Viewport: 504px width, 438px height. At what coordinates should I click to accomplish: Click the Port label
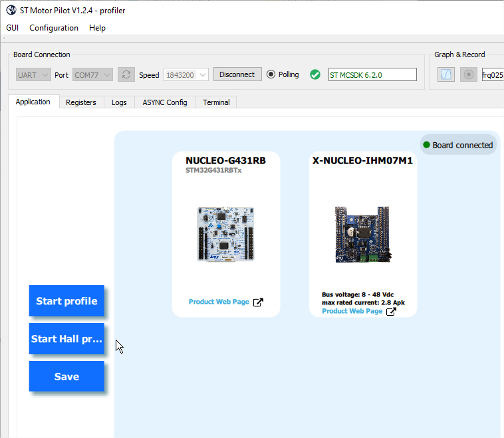[x=61, y=75]
